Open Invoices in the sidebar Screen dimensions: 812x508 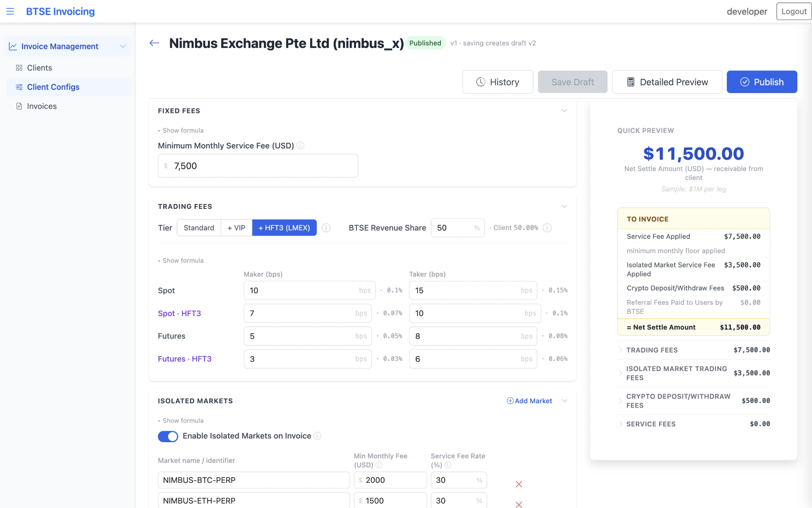coord(68,106)
